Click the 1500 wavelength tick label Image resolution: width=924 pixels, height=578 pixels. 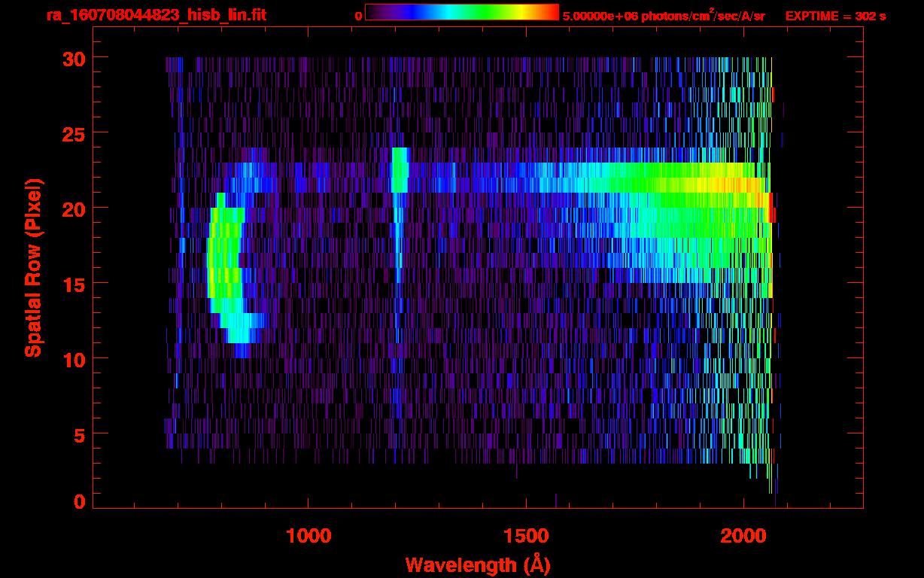coord(525,536)
